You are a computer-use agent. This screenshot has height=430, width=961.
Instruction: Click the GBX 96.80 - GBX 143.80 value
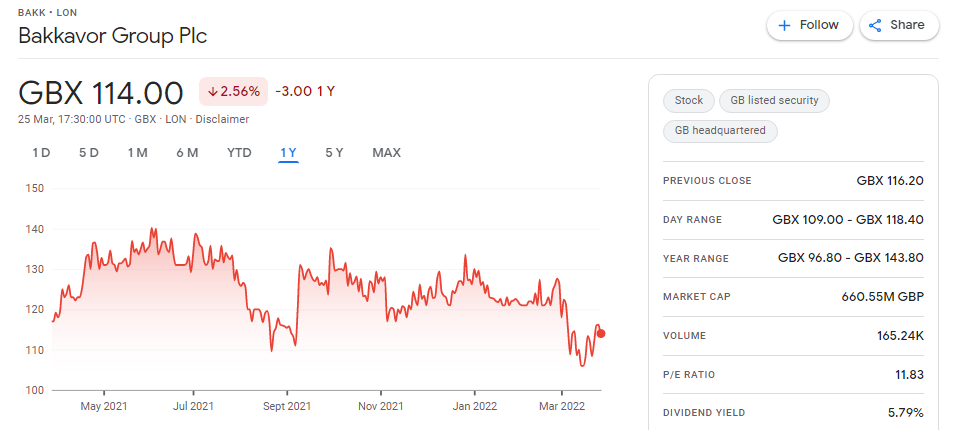pos(851,258)
